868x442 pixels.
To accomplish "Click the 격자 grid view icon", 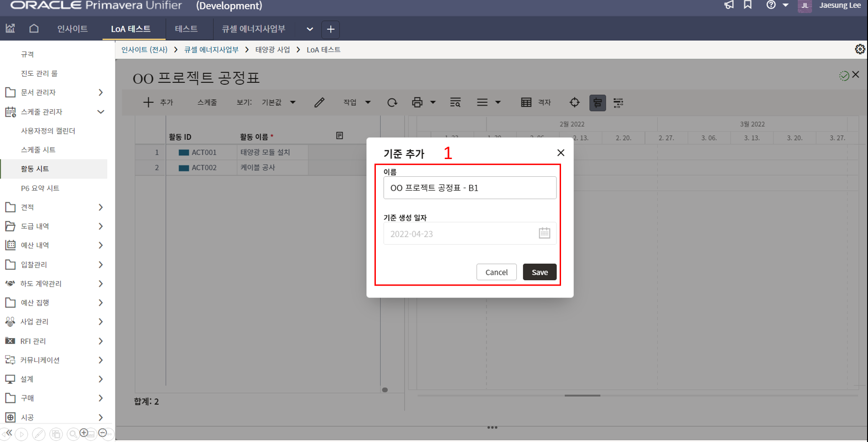I will pyautogui.click(x=526, y=103).
